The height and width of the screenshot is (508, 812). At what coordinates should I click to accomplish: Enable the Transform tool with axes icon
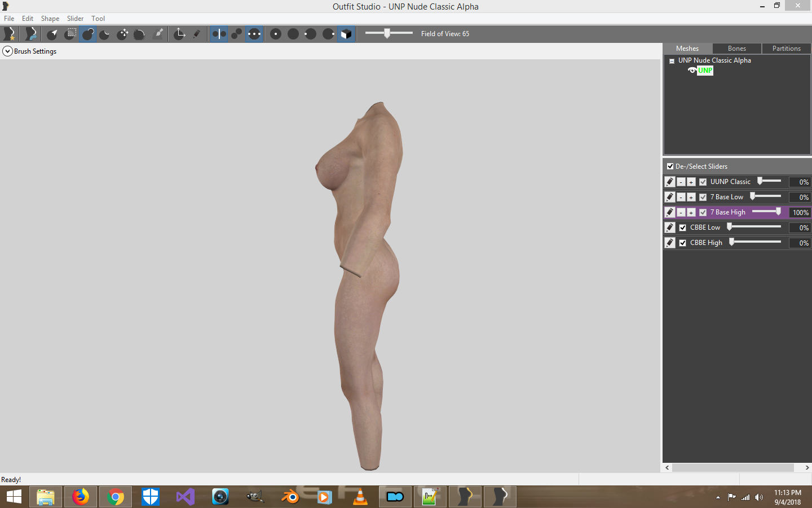[x=179, y=34]
